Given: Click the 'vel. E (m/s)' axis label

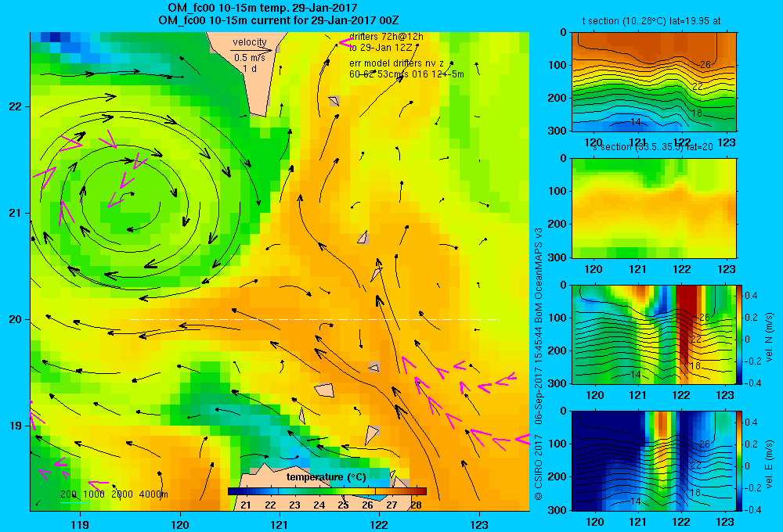Looking at the screenshot, I should point(769,464).
